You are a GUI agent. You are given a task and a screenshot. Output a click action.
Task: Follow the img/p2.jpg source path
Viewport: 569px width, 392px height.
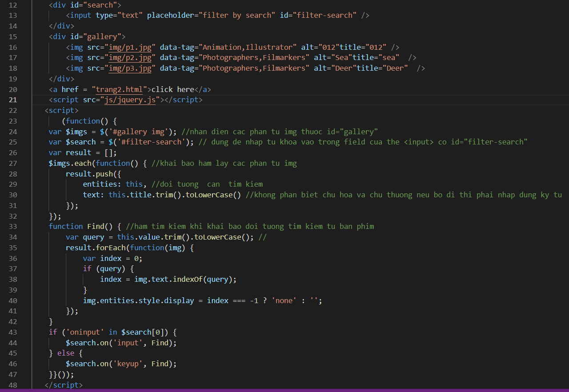[x=130, y=57]
